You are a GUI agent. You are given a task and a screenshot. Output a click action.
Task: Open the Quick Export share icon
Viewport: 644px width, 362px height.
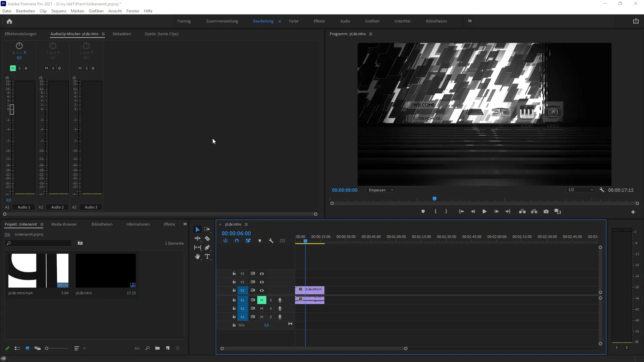pyautogui.click(x=636, y=21)
